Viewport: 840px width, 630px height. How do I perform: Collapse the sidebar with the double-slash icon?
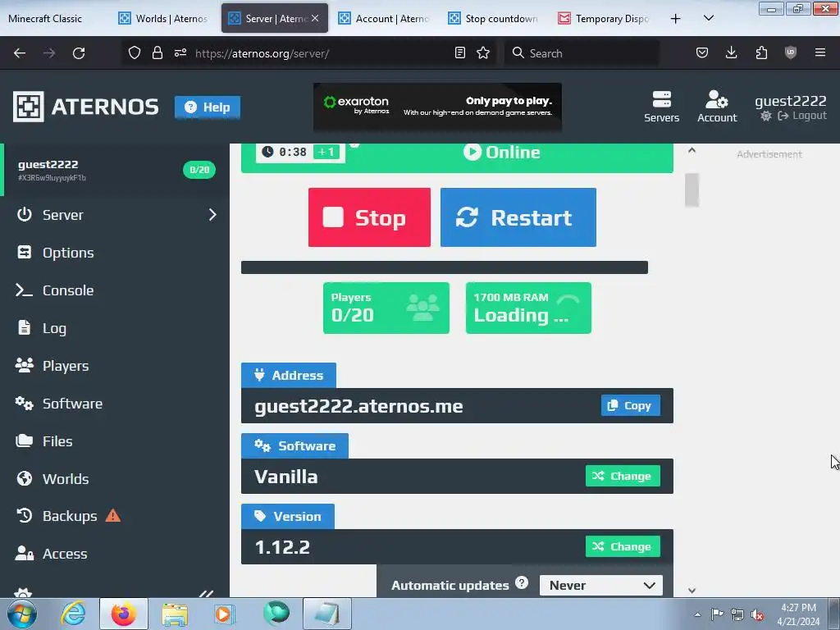pos(206,593)
